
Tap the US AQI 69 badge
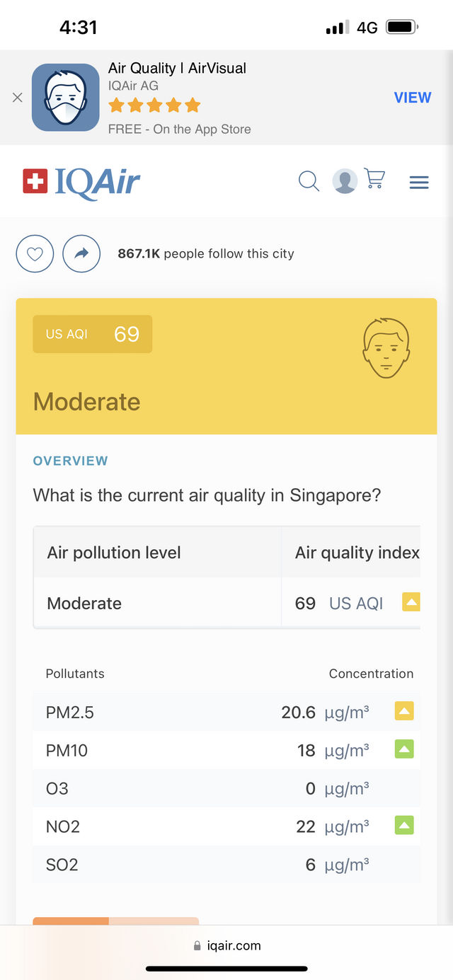[93, 334]
